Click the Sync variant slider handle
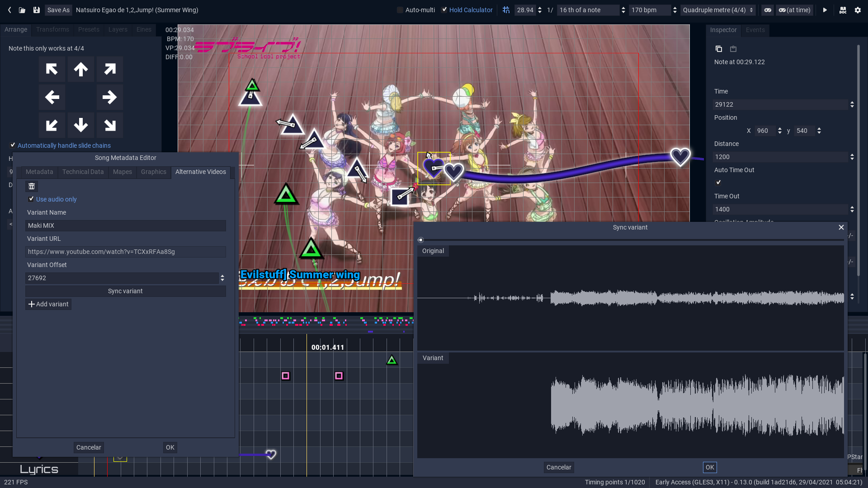Screen dimensions: 868x488 [x=421, y=240]
